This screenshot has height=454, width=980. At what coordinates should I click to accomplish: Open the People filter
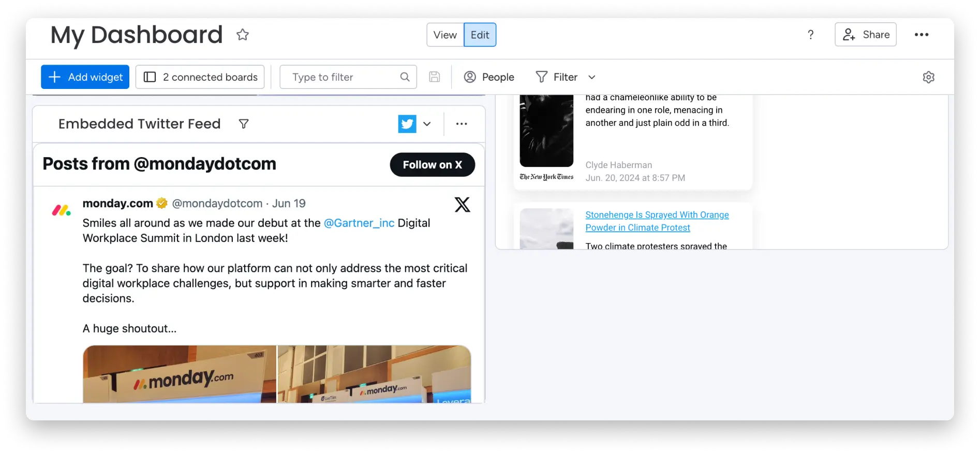pos(489,77)
